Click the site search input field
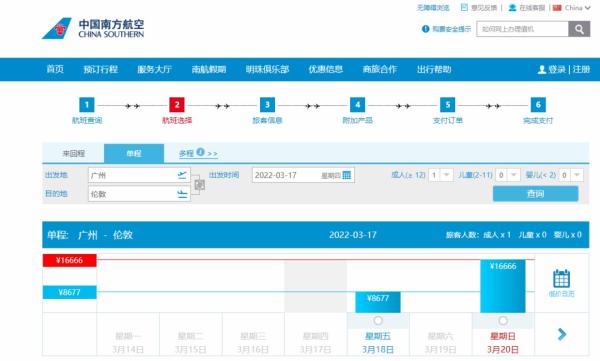600x361 pixels. pos(522,29)
